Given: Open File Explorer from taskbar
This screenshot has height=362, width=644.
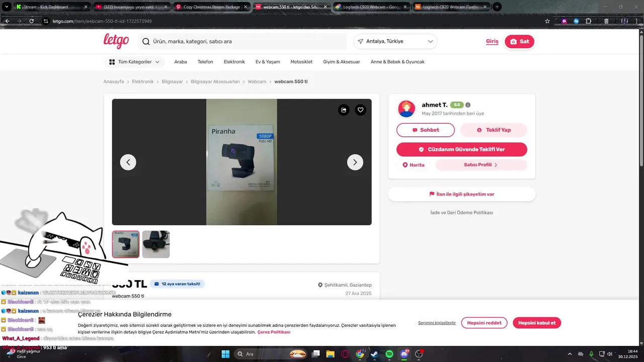Looking at the screenshot, I should (x=331, y=354).
